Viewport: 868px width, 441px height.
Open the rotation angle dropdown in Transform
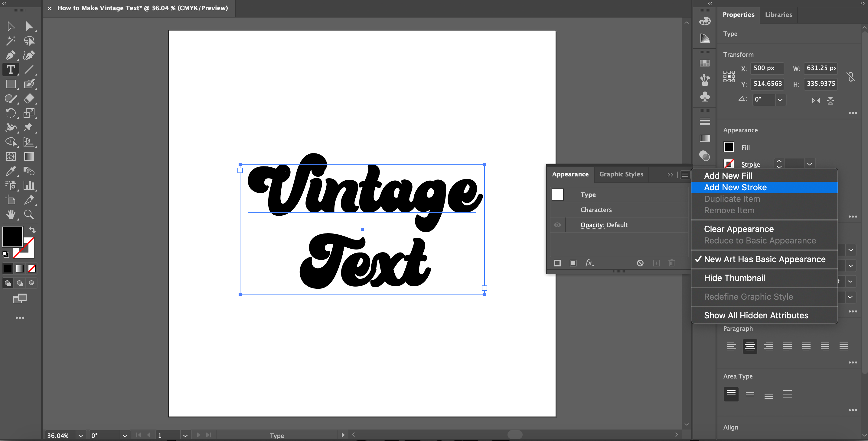click(x=780, y=100)
